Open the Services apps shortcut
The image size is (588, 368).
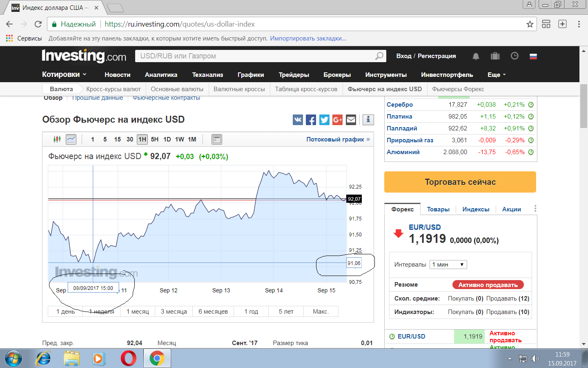click(24, 38)
